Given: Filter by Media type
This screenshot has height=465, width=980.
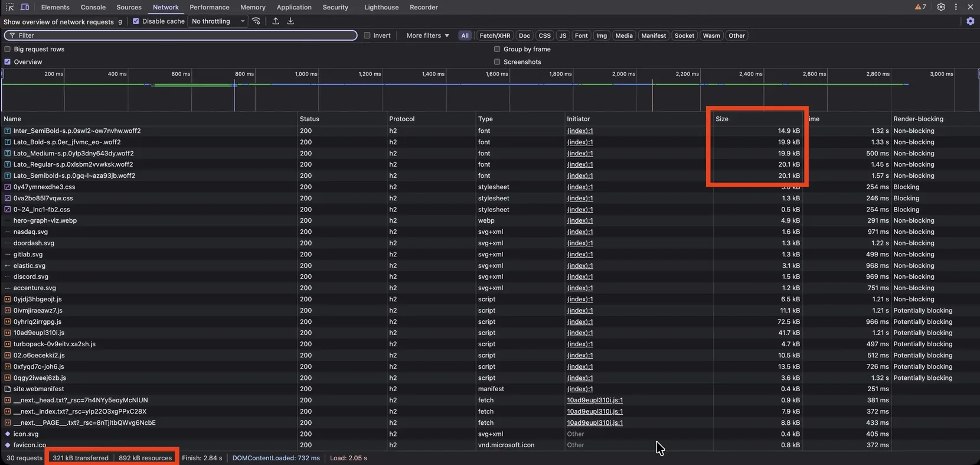Looking at the screenshot, I should pyautogui.click(x=624, y=35).
